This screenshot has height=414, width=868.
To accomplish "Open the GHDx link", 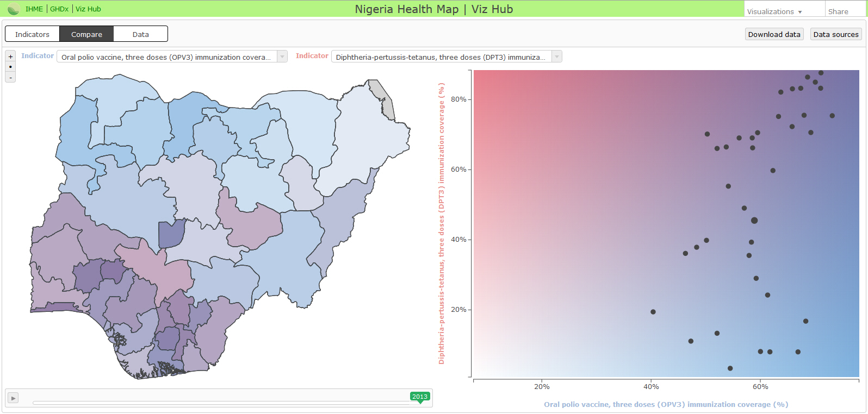I will coord(59,9).
